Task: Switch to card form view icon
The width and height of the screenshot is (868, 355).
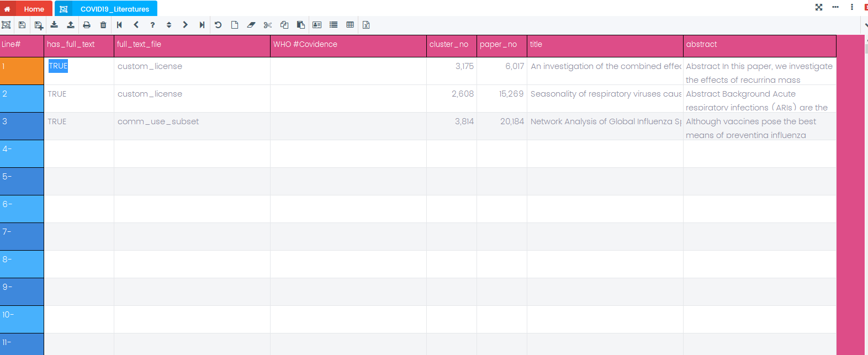Action: click(317, 25)
